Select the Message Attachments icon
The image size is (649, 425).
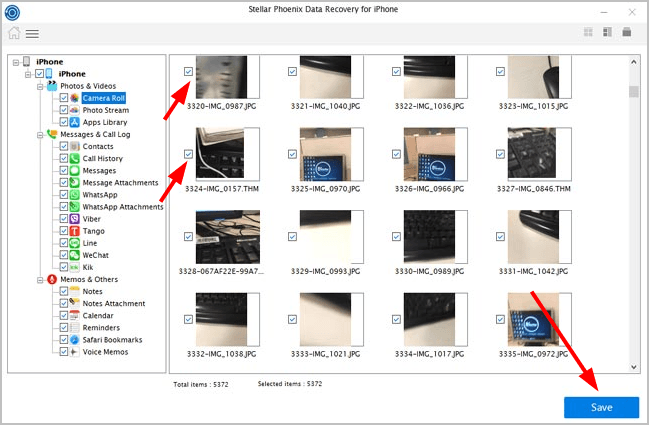[75, 182]
